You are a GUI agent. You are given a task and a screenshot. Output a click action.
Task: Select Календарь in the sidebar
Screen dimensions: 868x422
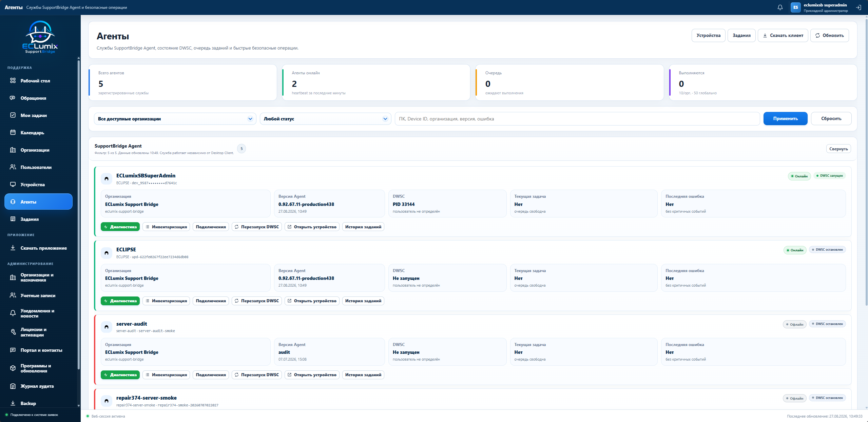click(x=38, y=133)
